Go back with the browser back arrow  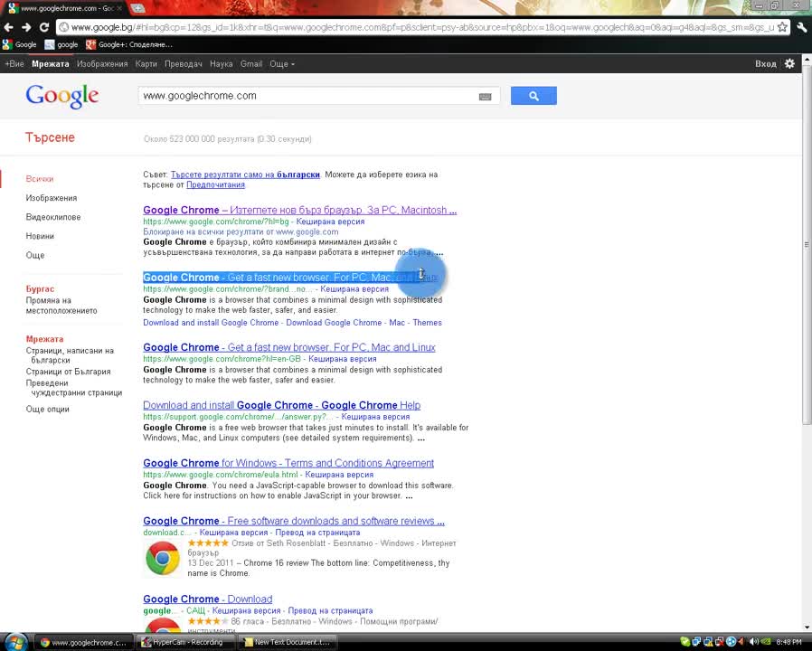tap(8, 27)
